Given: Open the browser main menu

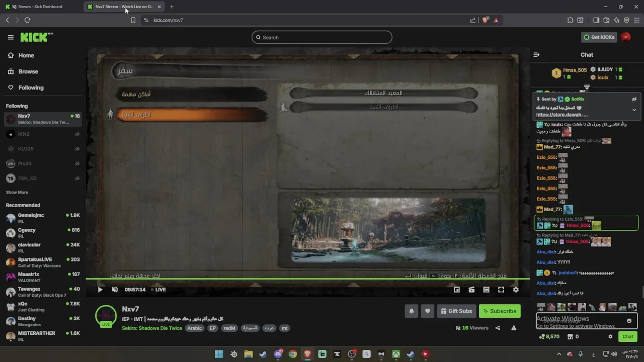Looking at the screenshot, I should point(636,20).
